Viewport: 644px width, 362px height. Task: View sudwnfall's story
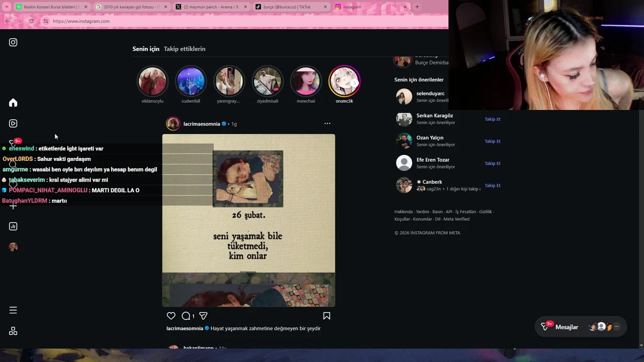[x=191, y=81]
